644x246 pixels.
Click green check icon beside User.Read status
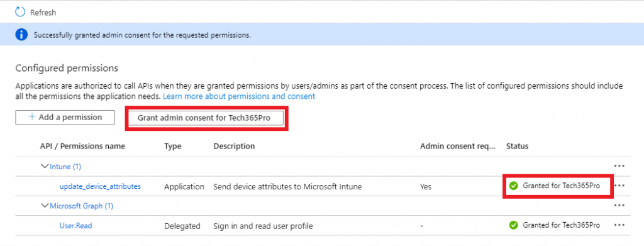coord(513,225)
